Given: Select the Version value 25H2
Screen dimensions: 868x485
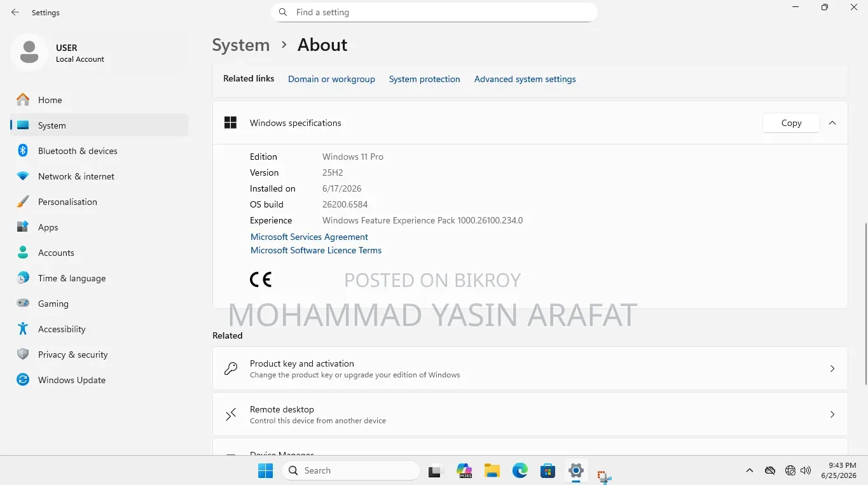Looking at the screenshot, I should (x=333, y=172).
